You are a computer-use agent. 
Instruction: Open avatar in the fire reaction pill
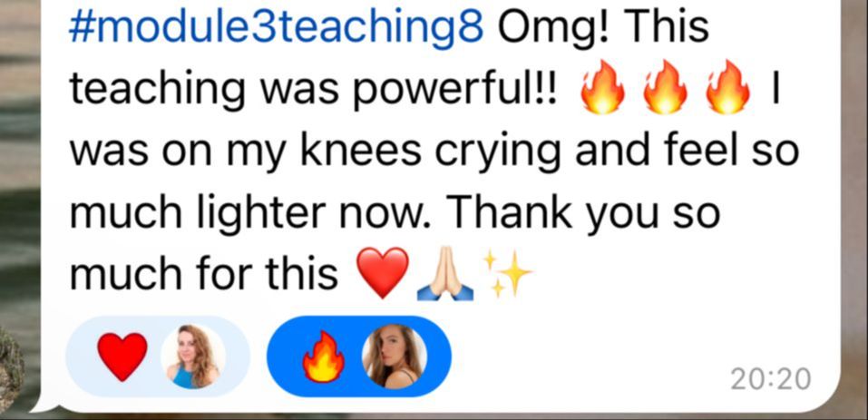(x=395, y=357)
